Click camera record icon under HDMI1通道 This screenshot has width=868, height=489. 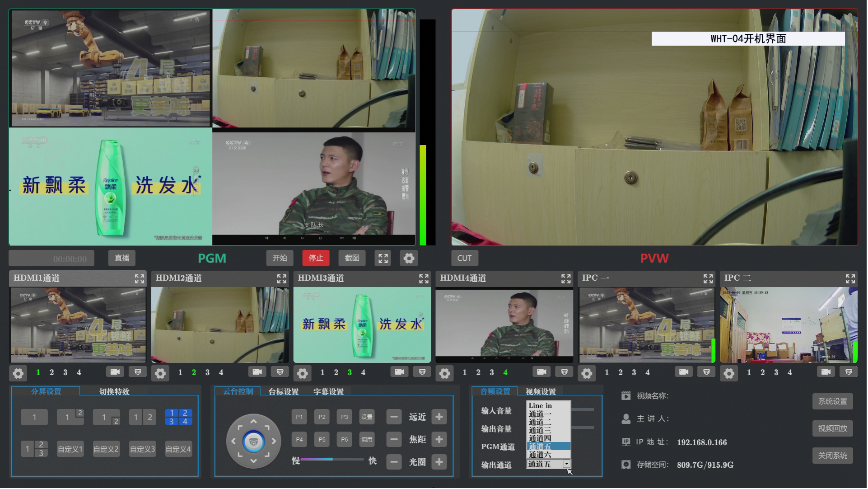[115, 372]
